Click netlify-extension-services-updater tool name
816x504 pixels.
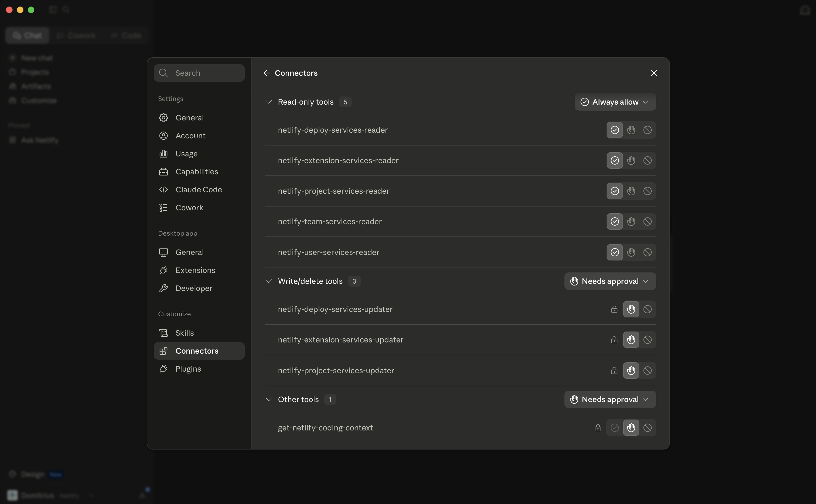[x=341, y=340]
